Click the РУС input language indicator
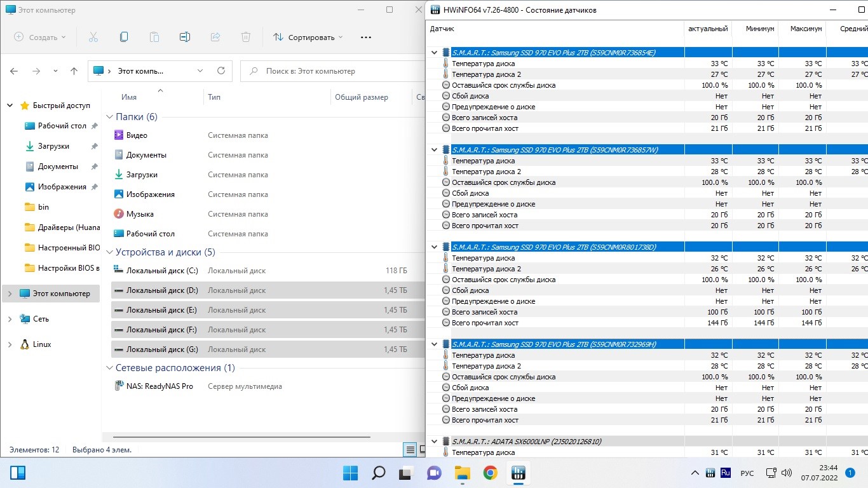Screen dimensions: 868x488 pyautogui.click(x=748, y=473)
